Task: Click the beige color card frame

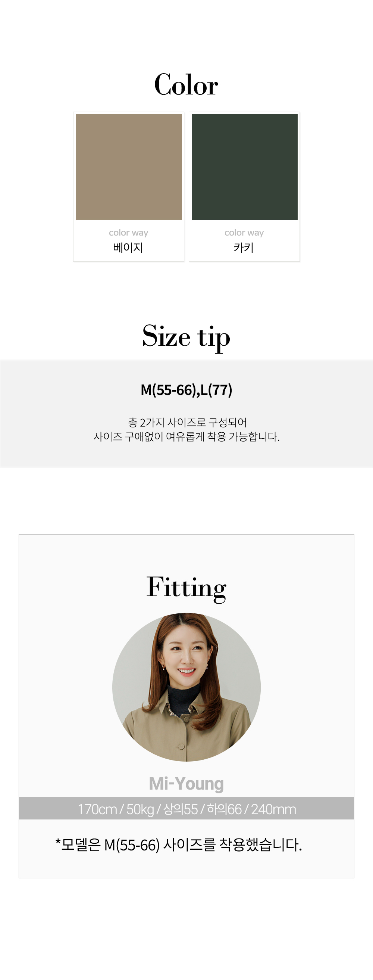Action: [129, 186]
